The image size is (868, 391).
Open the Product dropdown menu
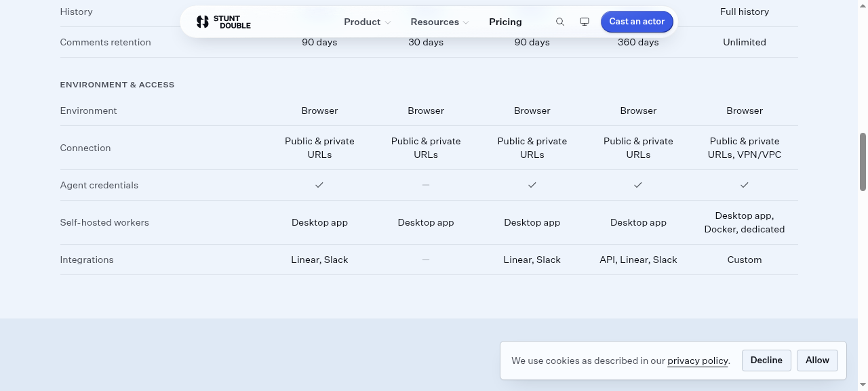367,22
